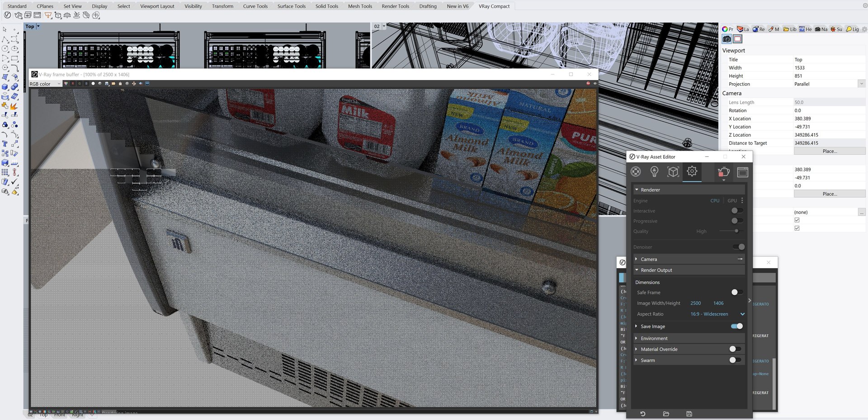This screenshot has height=420, width=868.
Task: Open Lights tab in V-Ray Asset Editor
Action: 654,172
